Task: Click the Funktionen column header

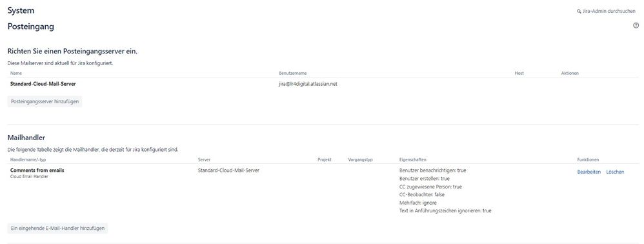Action: pos(588,159)
